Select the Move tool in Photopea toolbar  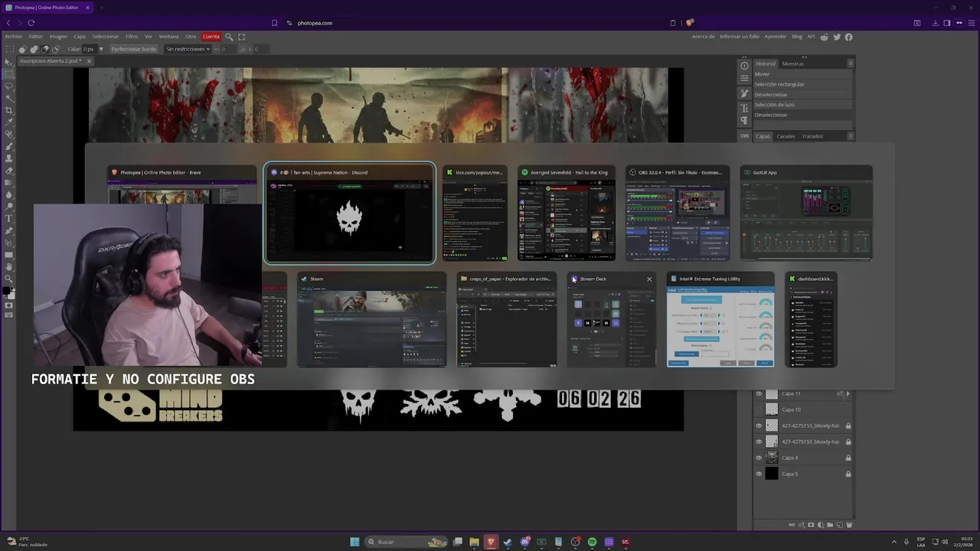click(x=9, y=62)
